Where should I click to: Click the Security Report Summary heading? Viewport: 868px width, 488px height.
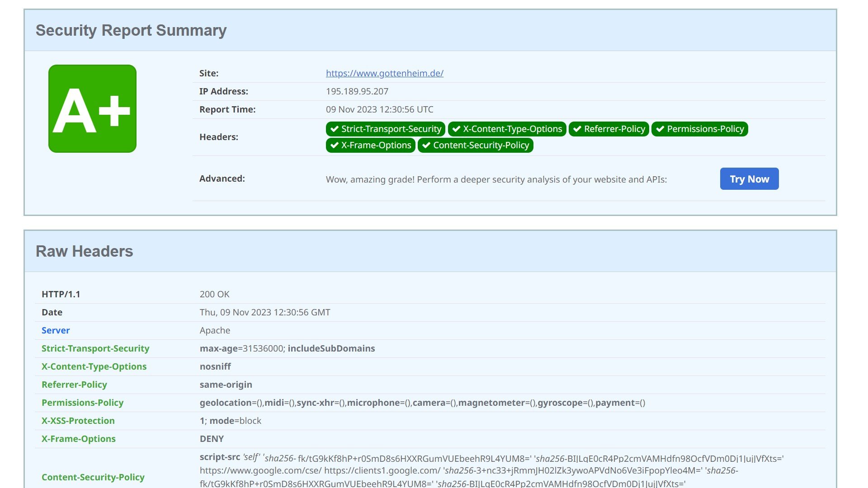(x=131, y=30)
